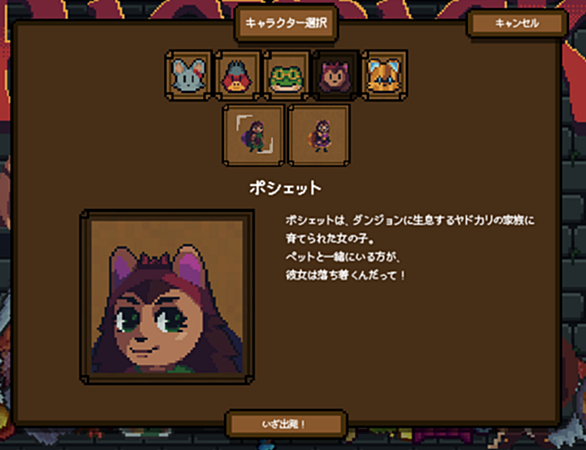The height and width of the screenshot is (450, 586).
Task: Click the crown on the large portrait
Action: [154, 259]
